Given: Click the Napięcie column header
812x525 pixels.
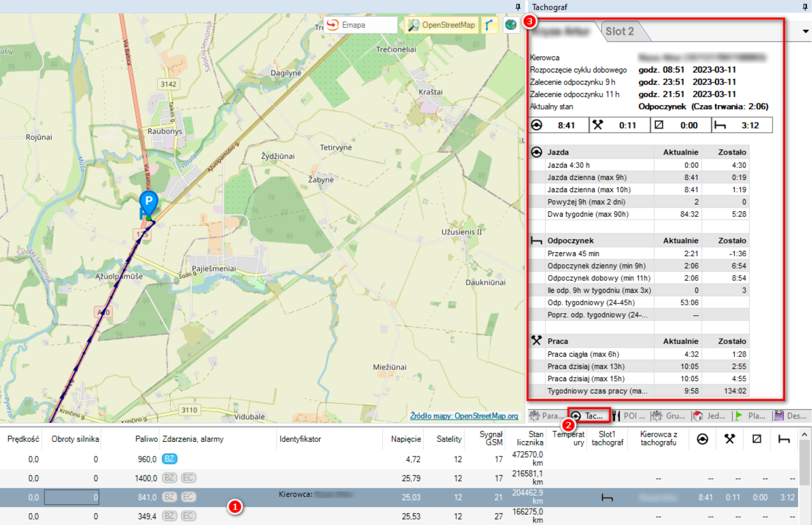Looking at the screenshot, I should [x=406, y=439].
